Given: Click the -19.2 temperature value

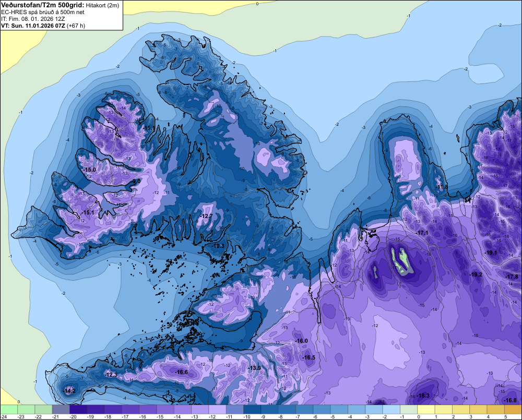Looking at the screenshot, I should click(x=476, y=274).
